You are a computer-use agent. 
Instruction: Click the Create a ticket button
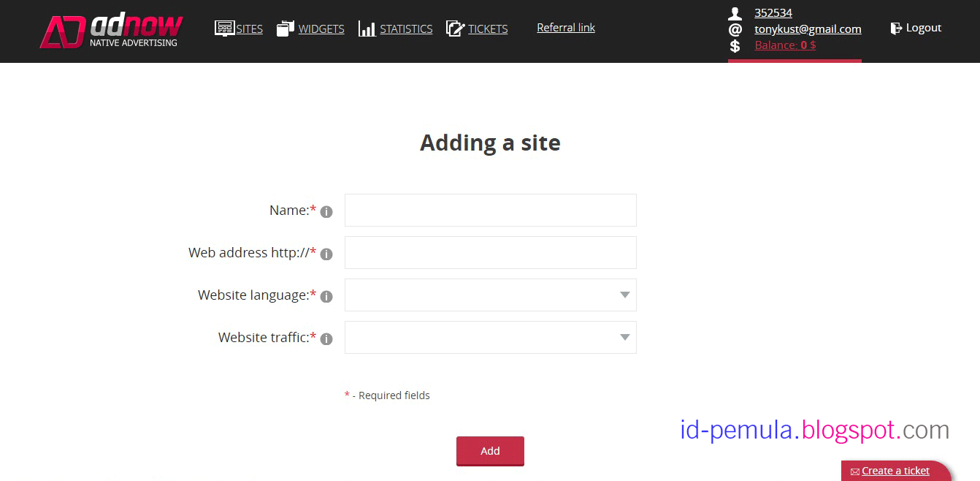895,471
